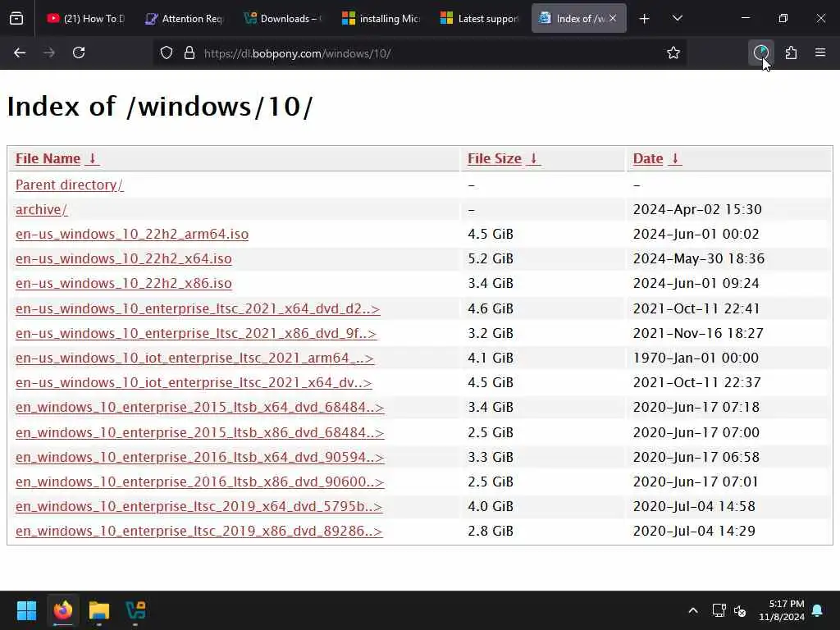Click the Index of /windows/10/ heading
840x630 pixels.
(x=160, y=106)
